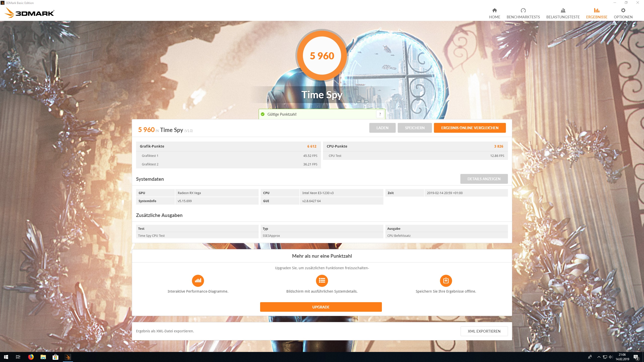Viewport: 644px width, 362px height.
Task: Open the Benchmarktests tab
Action: coord(523,13)
